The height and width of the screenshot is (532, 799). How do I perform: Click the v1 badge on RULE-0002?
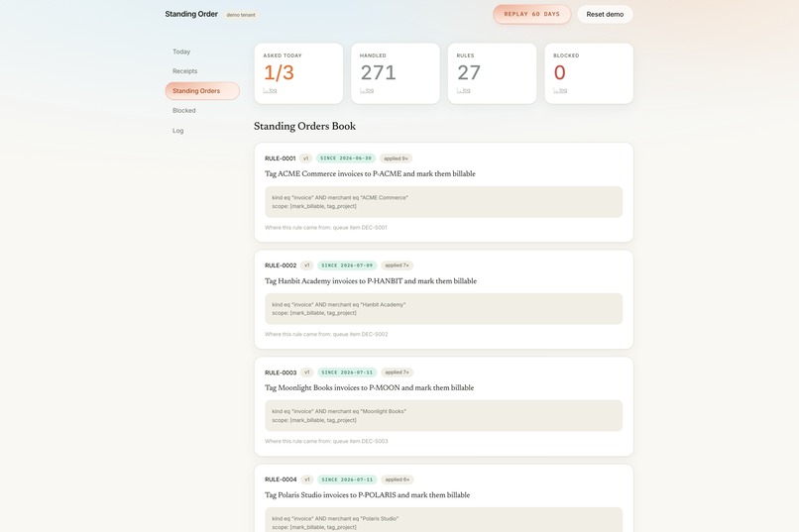tap(306, 266)
